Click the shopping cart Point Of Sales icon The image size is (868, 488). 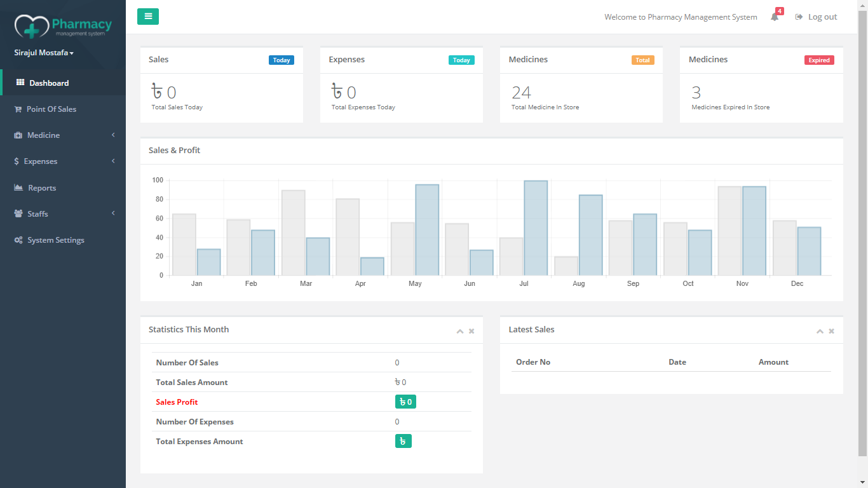18,109
